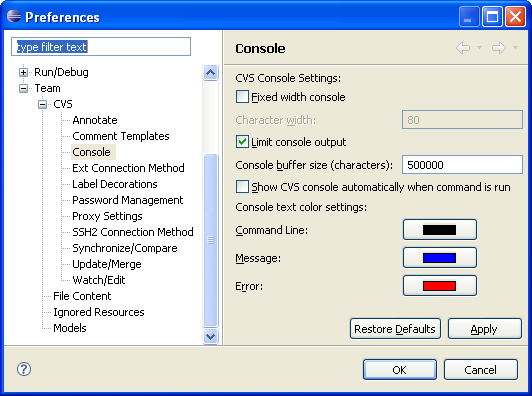Click the Eclipse icon in title bar
The width and height of the screenshot is (532, 396).
14,16
